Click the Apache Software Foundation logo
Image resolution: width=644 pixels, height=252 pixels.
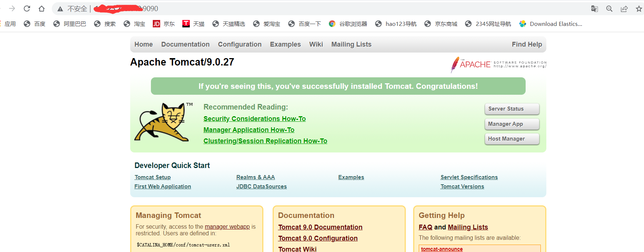tap(498, 64)
